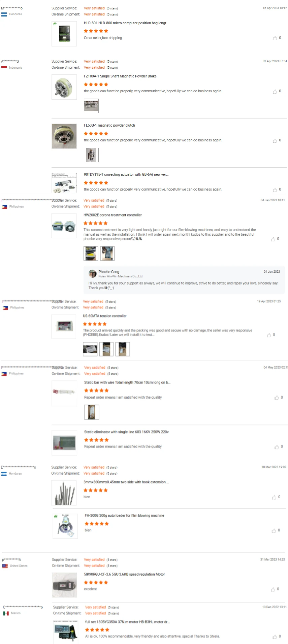The width and height of the screenshot is (288, 644).
Task: Like the FL50B-1 magnetic powder clutch review
Action: click(x=275, y=140)
